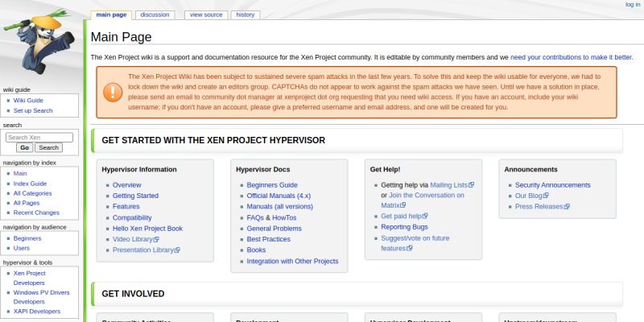Open Wiki Guide in sidebar
644x322 pixels.
pos(28,100)
